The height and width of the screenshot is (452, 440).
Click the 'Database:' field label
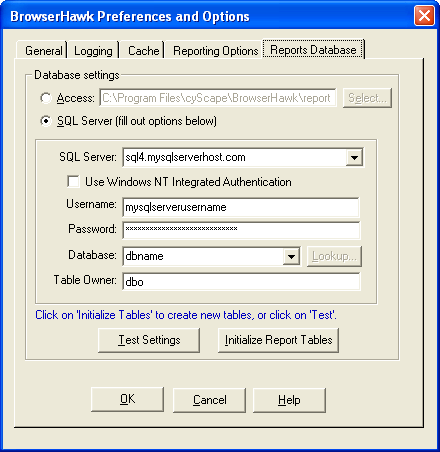coord(92,255)
